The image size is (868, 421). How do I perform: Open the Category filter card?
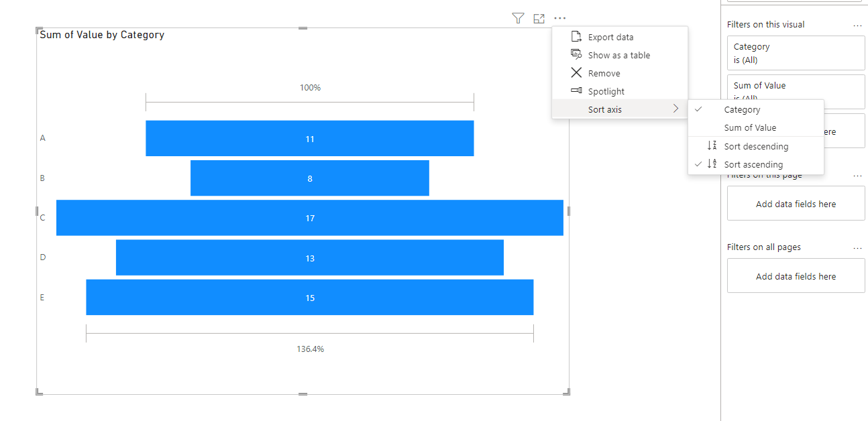coord(796,53)
